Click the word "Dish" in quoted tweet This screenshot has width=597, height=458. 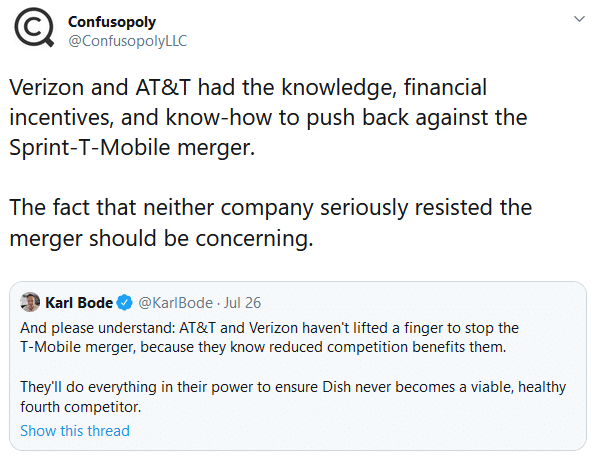(336, 387)
